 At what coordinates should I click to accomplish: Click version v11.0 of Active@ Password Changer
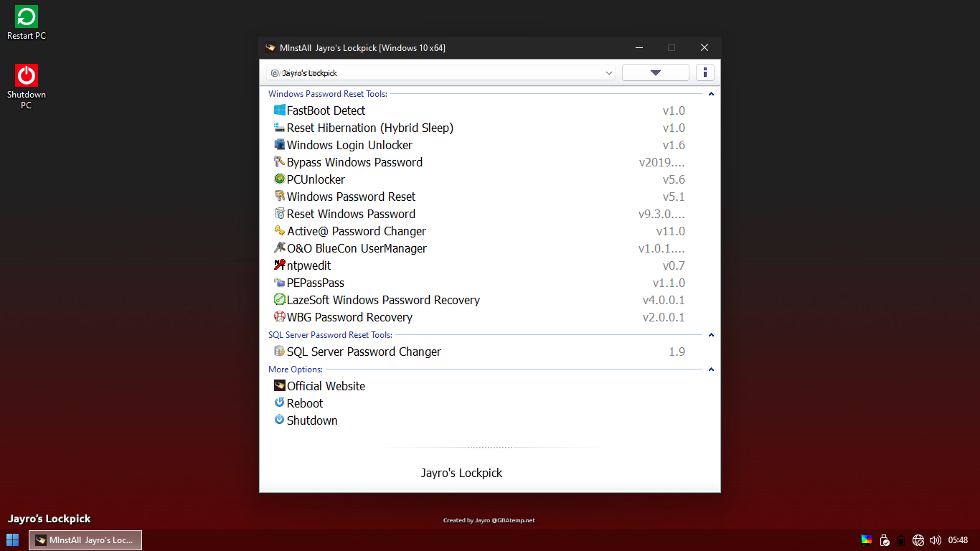click(671, 231)
